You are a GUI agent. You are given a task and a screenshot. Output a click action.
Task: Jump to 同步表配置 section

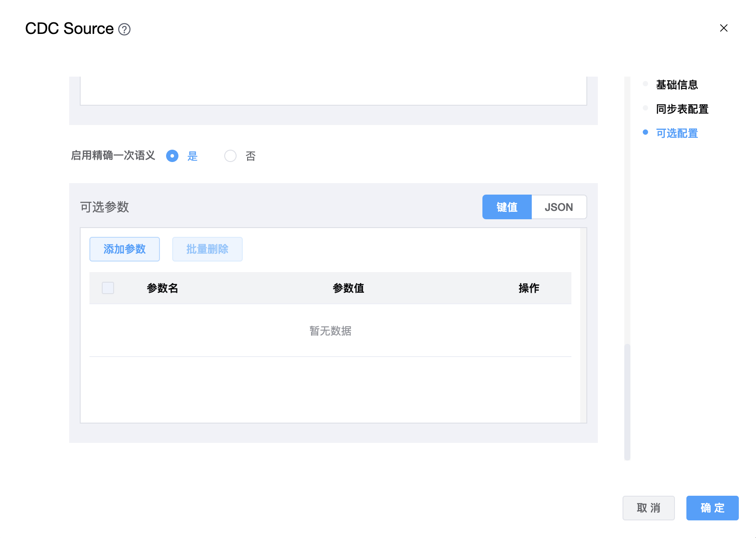682,109
